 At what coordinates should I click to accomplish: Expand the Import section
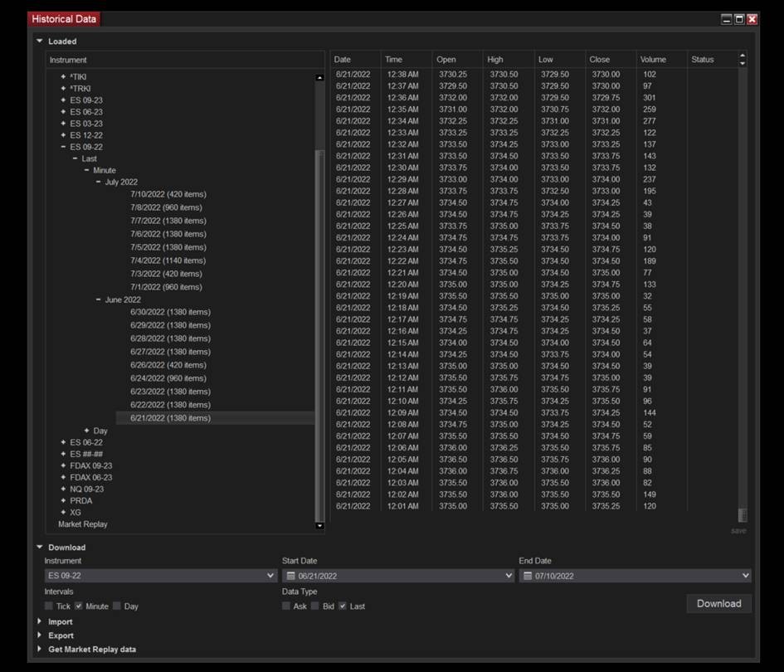pos(40,621)
